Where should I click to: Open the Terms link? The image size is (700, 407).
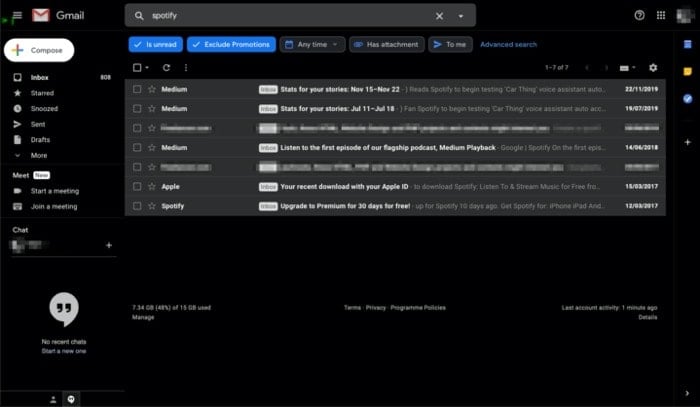[x=352, y=307]
